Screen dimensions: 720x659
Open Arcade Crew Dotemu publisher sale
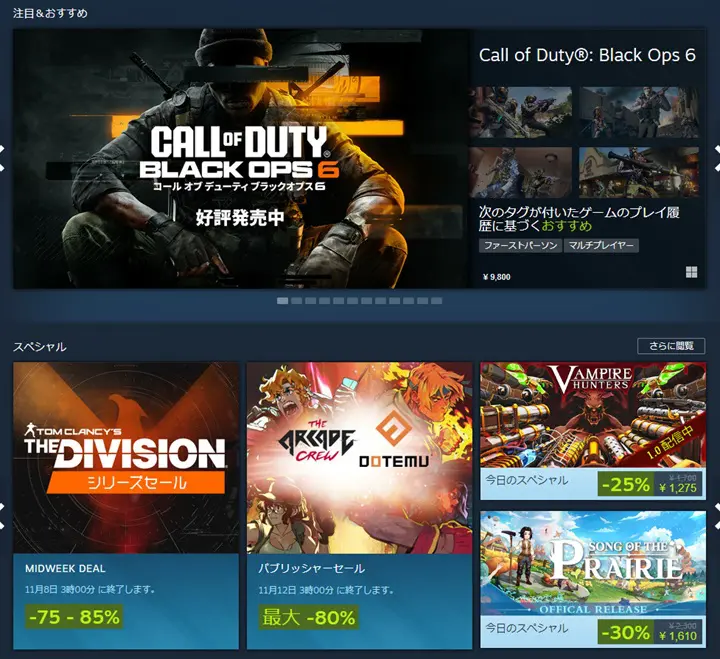click(360, 505)
